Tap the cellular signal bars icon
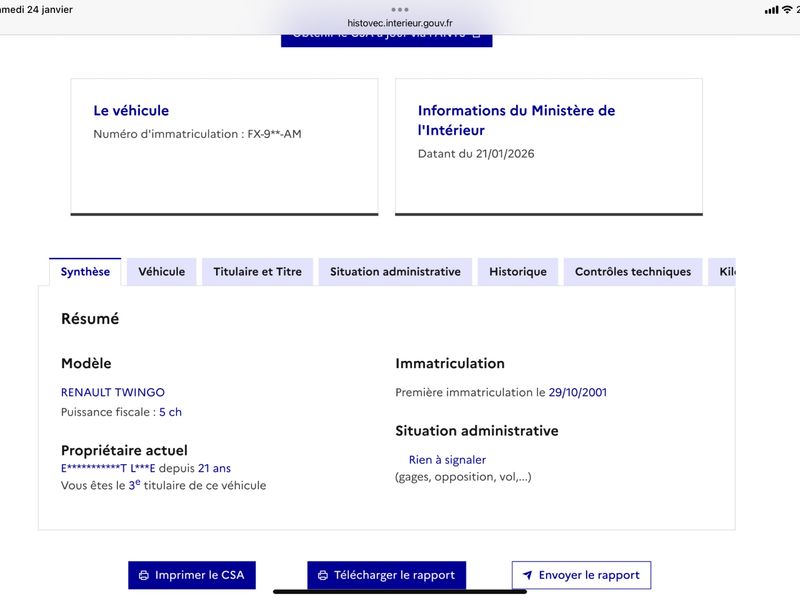Image resolution: width=800 pixels, height=600 pixels. tap(771, 9)
